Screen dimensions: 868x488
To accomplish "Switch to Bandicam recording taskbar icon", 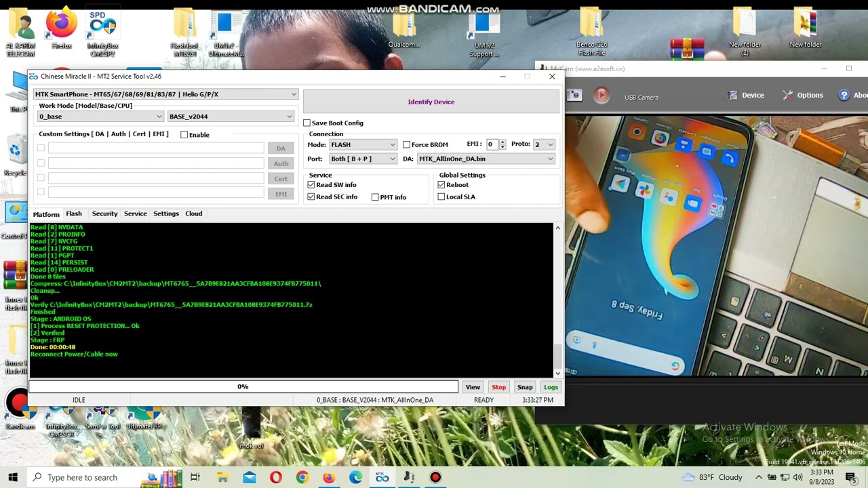I will 435,477.
